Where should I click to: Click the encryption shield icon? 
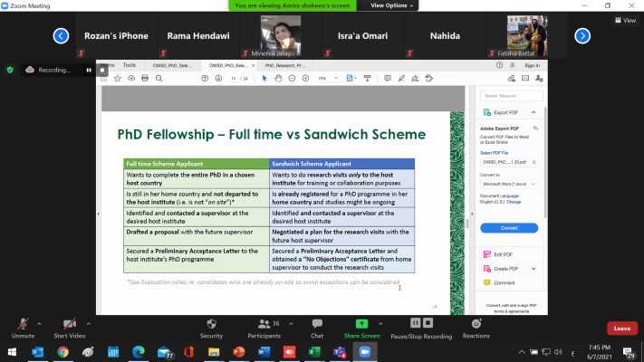click(10, 69)
